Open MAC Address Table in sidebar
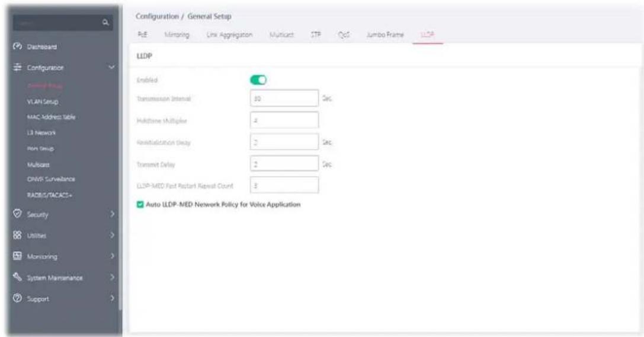The height and width of the screenshot is (337, 644). coord(52,117)
